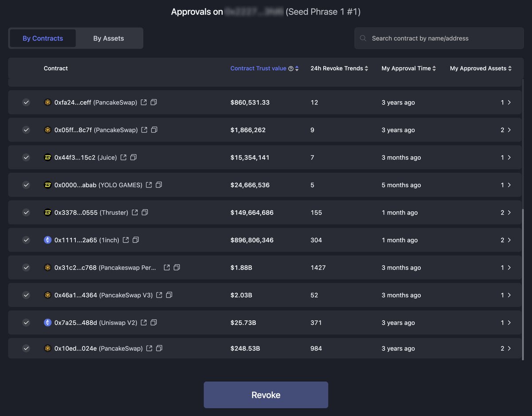Open external link for 0x10ed...024e PancakeSwap
This screenshot has height=416, width=532.
pos(149,348)
